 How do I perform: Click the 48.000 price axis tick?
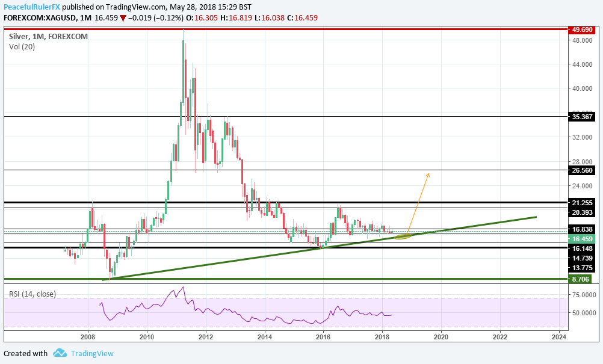pyautogui.click(x=582, y=40)
